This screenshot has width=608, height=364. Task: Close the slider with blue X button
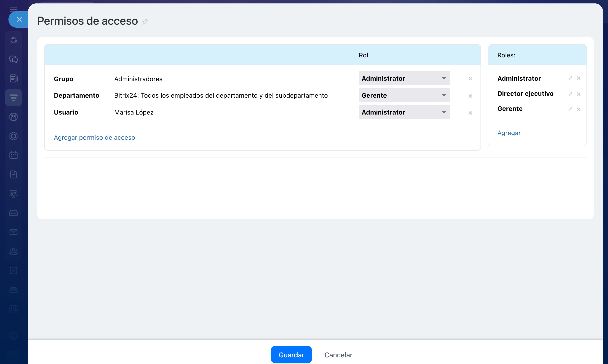pos(19,19)
